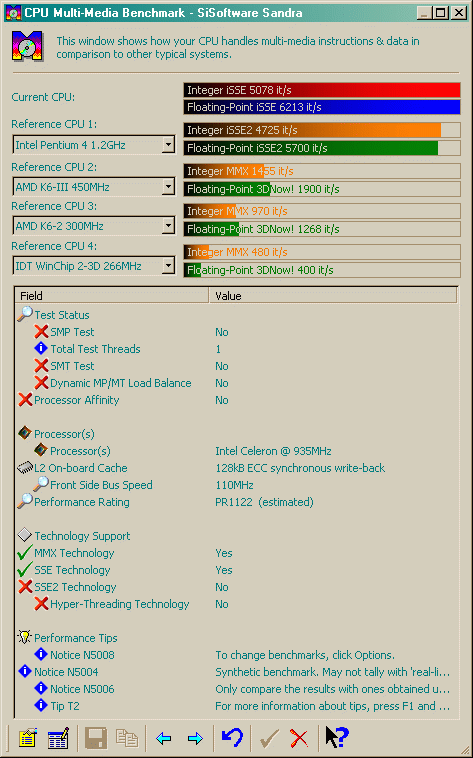473x758 pixels.
Task: Select the SMP Test row
Action: pos(236,332)
